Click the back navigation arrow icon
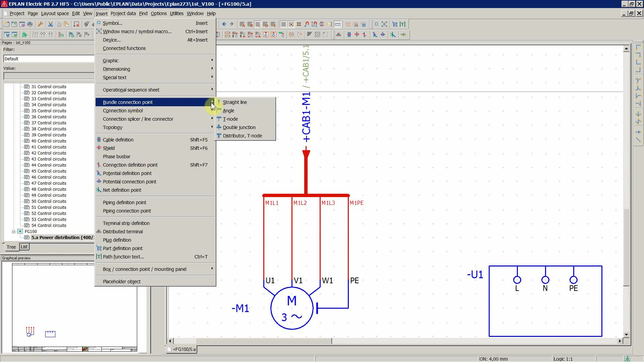 [x=224, y=24]
